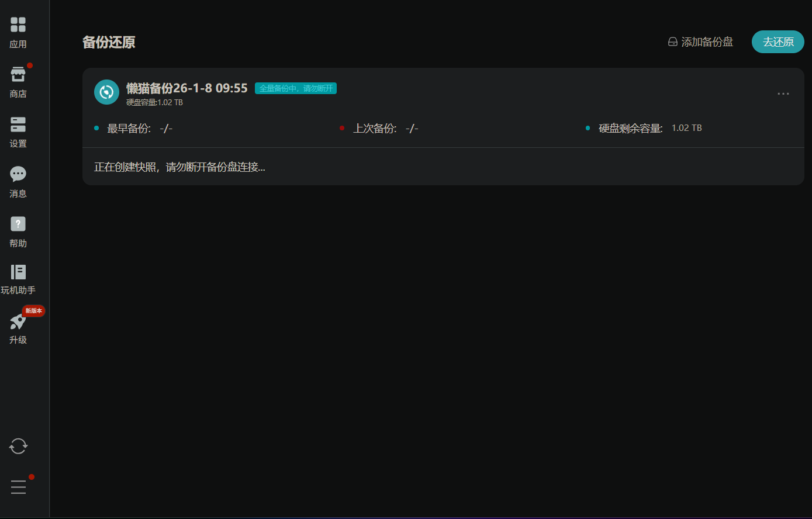Screen dimensions: 812x519
Task: Open the 帮助 help icon
Action: click(18, 224)
